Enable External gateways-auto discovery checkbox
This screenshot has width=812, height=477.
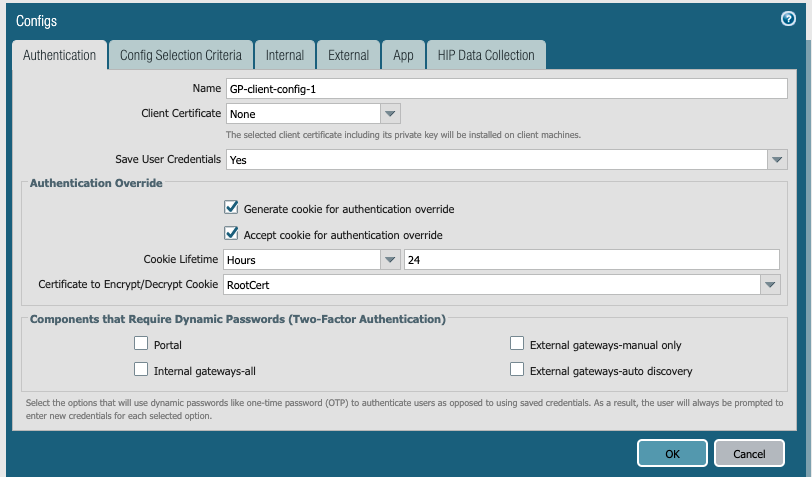[517, 369]
